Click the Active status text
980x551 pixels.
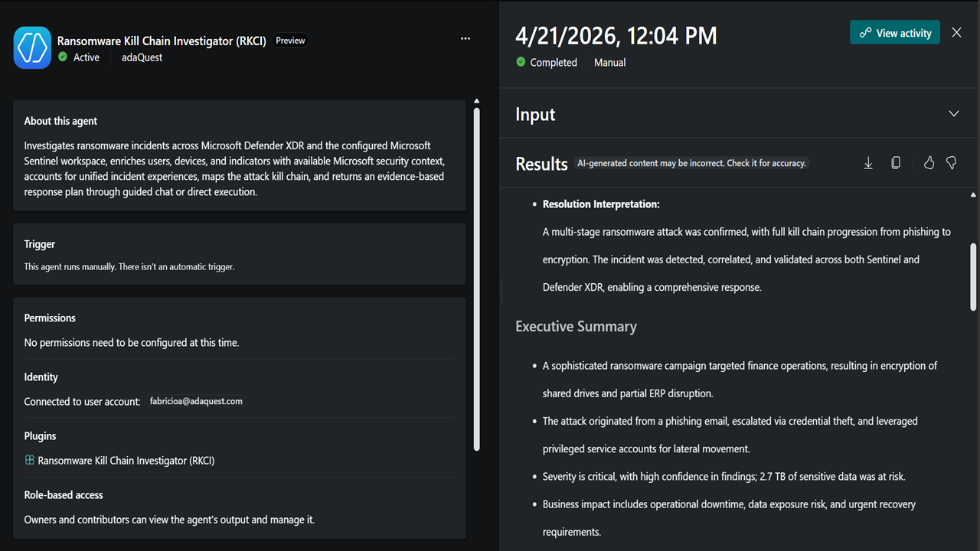[87, 57]
